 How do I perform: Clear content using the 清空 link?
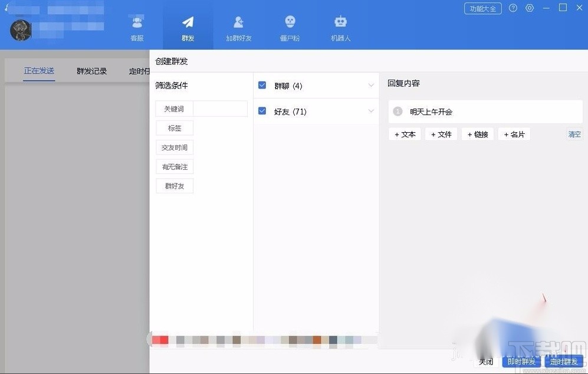point(574,134)
